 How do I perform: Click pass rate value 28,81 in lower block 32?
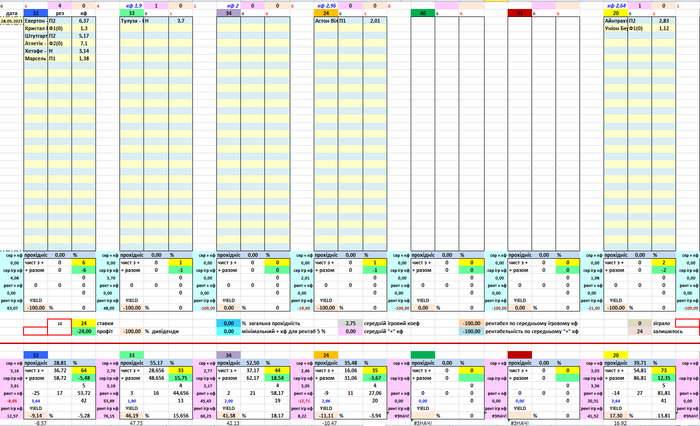[x=59, y=363]
